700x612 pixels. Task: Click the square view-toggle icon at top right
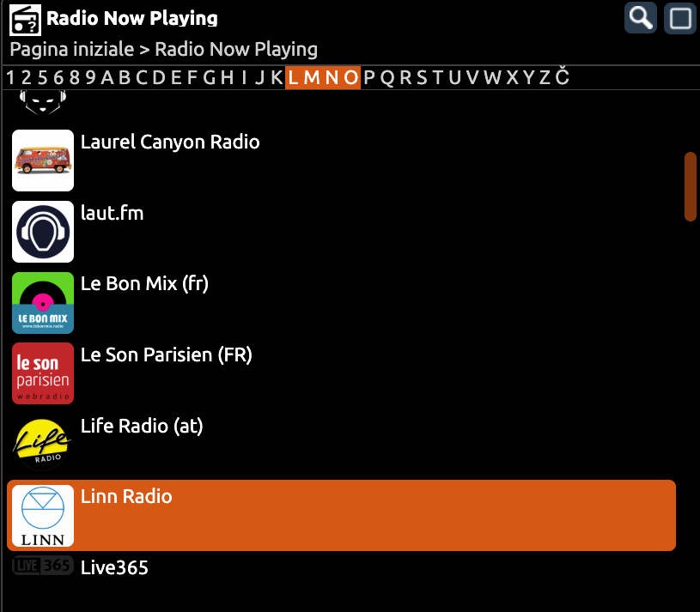point(680,18)
